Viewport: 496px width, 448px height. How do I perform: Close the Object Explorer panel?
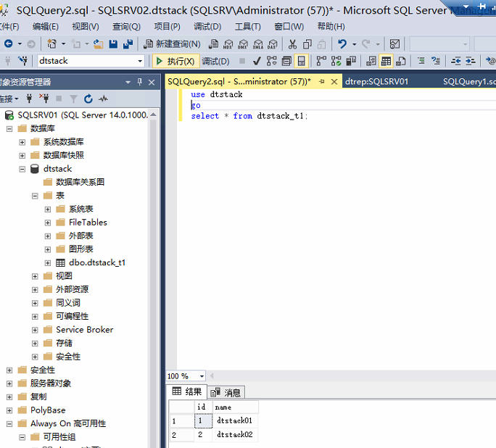(x=152, y=82)
